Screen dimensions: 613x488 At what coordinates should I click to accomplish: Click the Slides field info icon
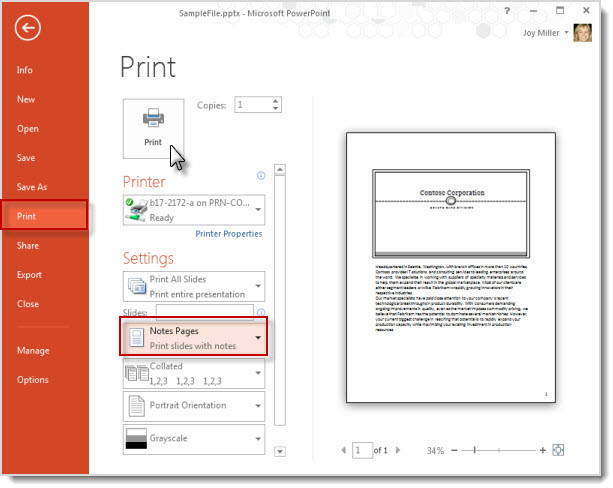261,312
